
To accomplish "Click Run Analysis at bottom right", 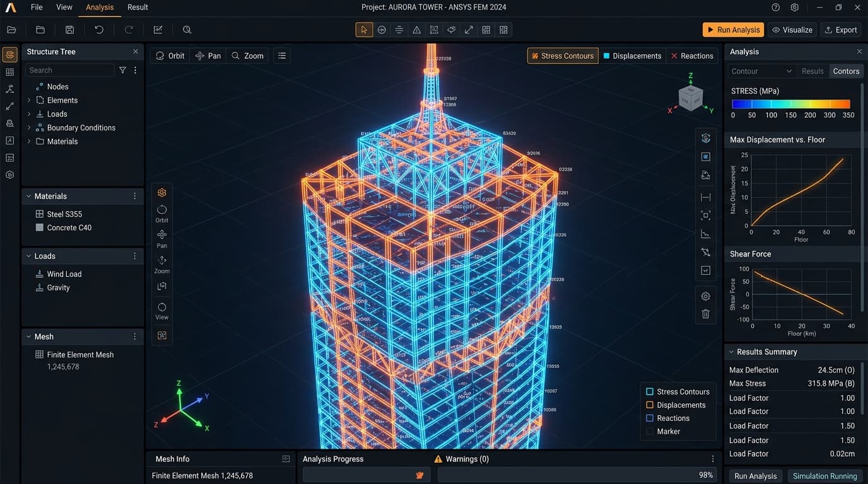I will (756, 476).
